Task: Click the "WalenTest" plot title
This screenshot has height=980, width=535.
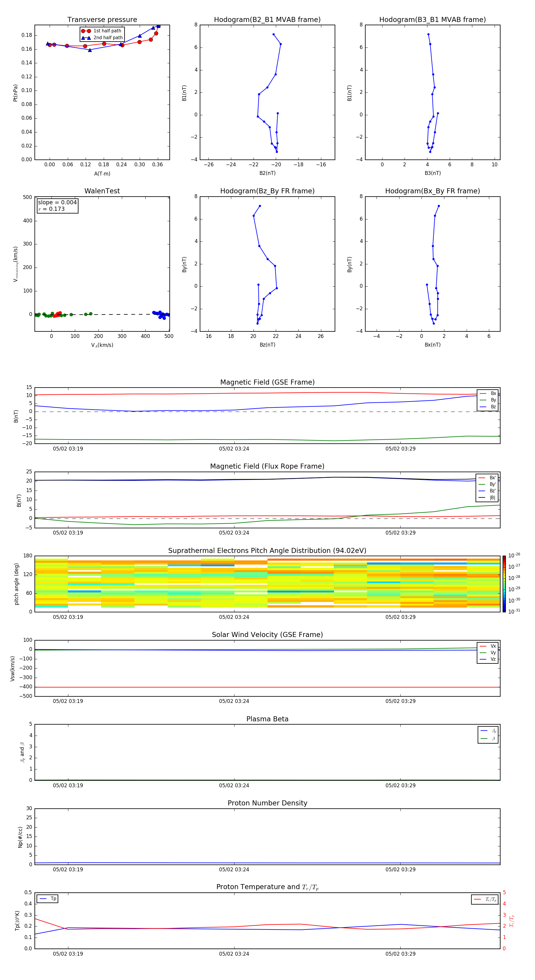Action: coord(102,191)
